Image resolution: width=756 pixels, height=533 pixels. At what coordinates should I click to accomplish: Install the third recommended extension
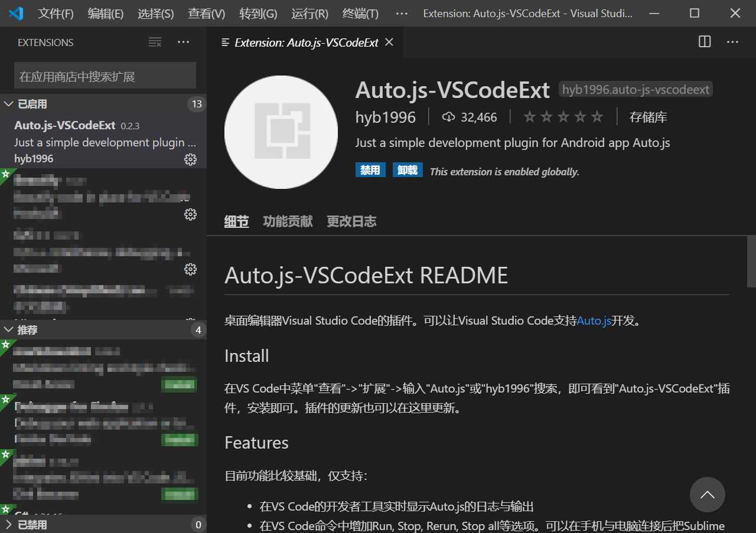coord(179,494)
